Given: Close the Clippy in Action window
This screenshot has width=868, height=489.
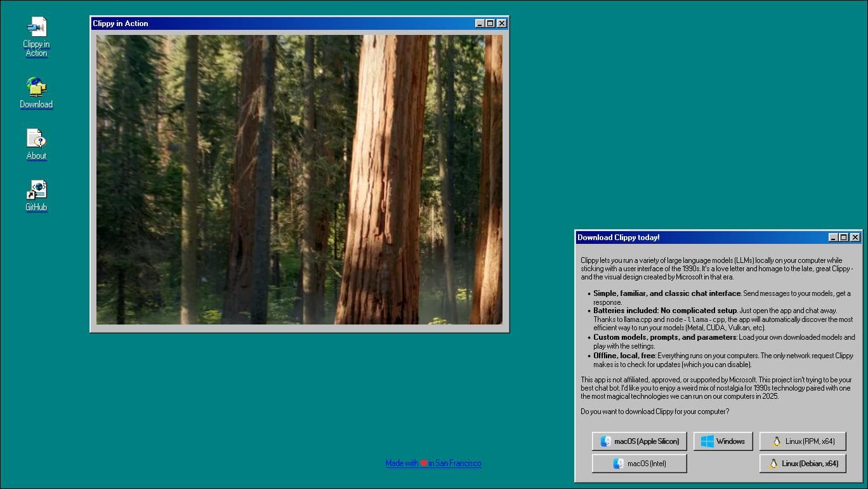Looking at the screenshot, I should (502, 23).
